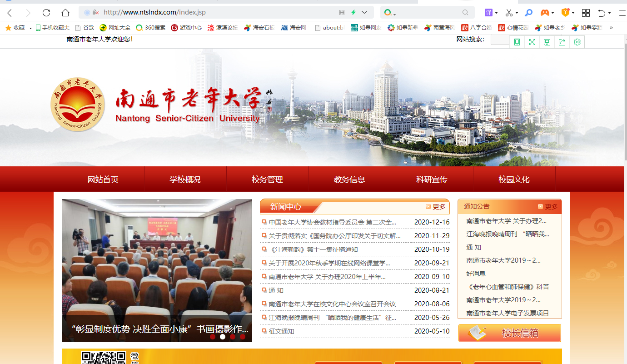This screenshot has height=364, width=627.
Task: Open the 网站首页 navigation item
Action: point(103,180)
